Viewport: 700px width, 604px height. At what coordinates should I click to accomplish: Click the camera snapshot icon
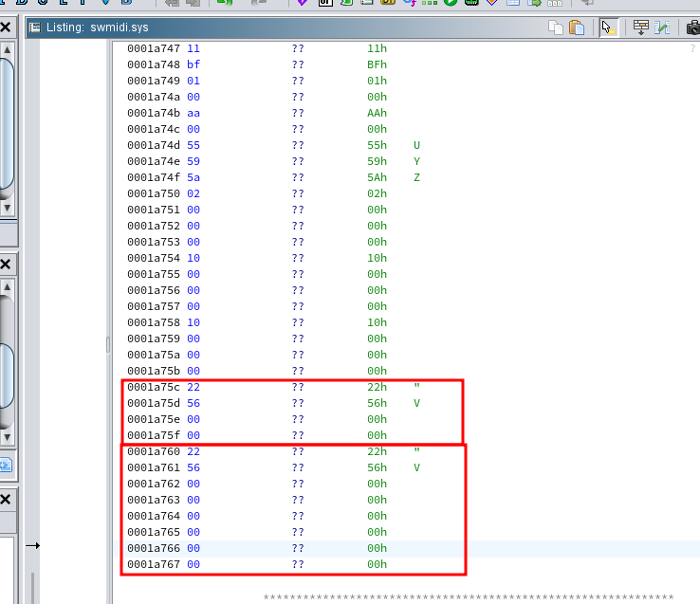coord(692,27)
